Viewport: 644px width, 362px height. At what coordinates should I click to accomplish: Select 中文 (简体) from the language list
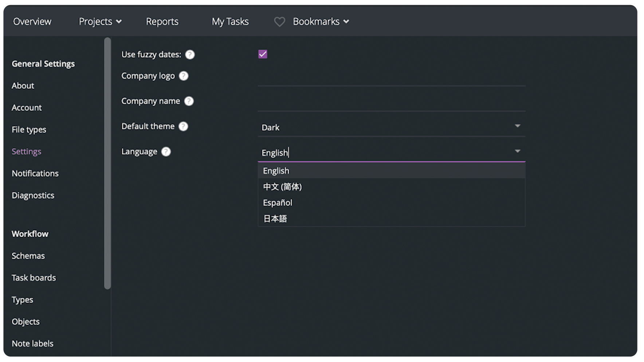pyautogui.click(x=391, y=187)
